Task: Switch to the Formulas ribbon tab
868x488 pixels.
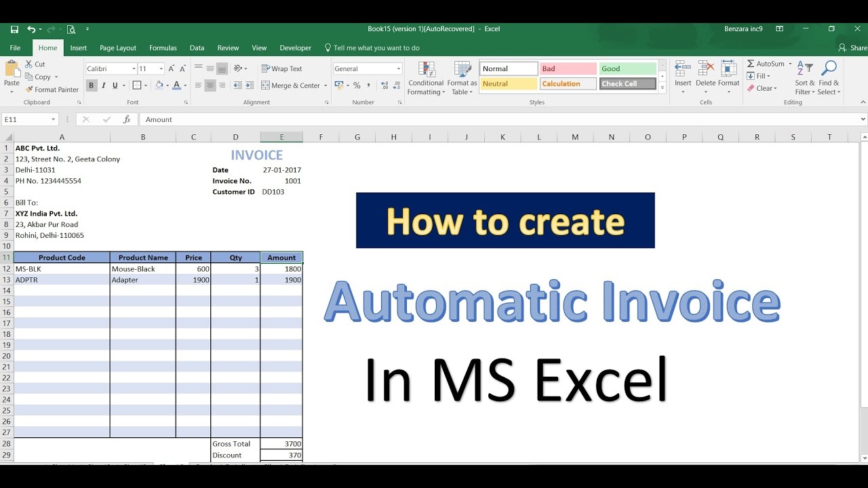Action: (163, 47)
